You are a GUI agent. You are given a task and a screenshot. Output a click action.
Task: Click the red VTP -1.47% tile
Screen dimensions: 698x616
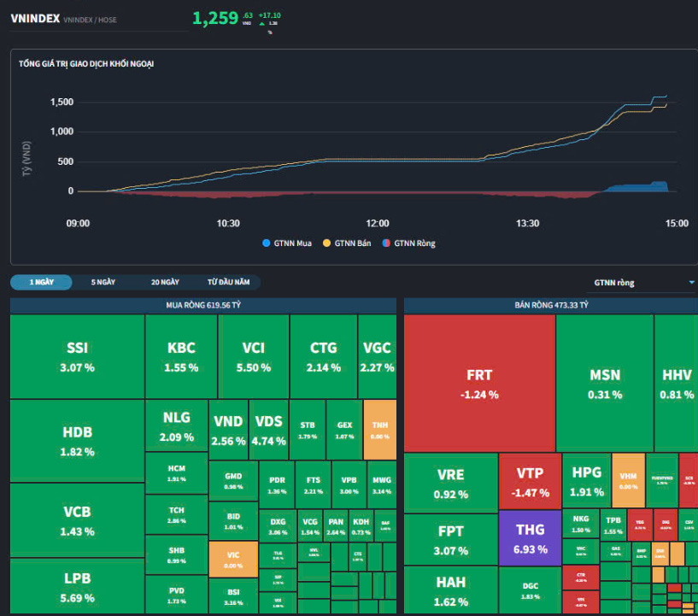pos(531,482)
